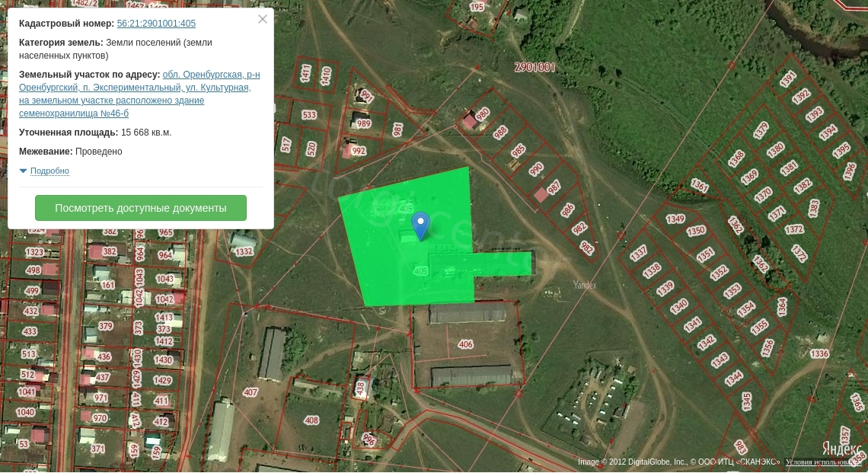Click parcel 408 label
This screenshot has height=473, width=868.
[x=311, y=420]
